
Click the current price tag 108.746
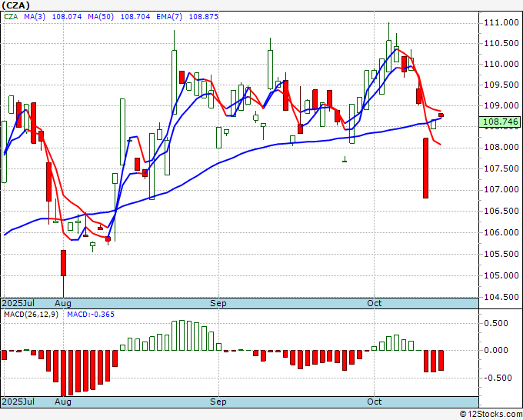point(500,122)
